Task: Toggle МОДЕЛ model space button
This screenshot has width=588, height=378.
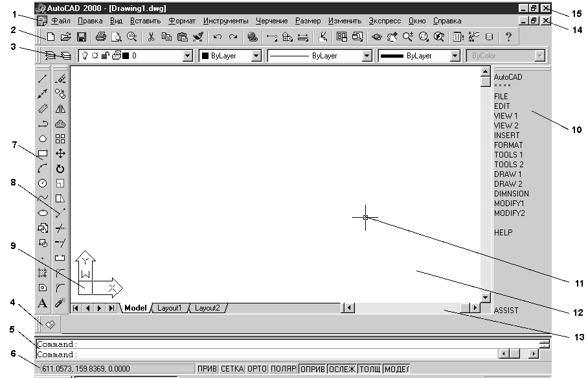Action: tap(397, 369)
